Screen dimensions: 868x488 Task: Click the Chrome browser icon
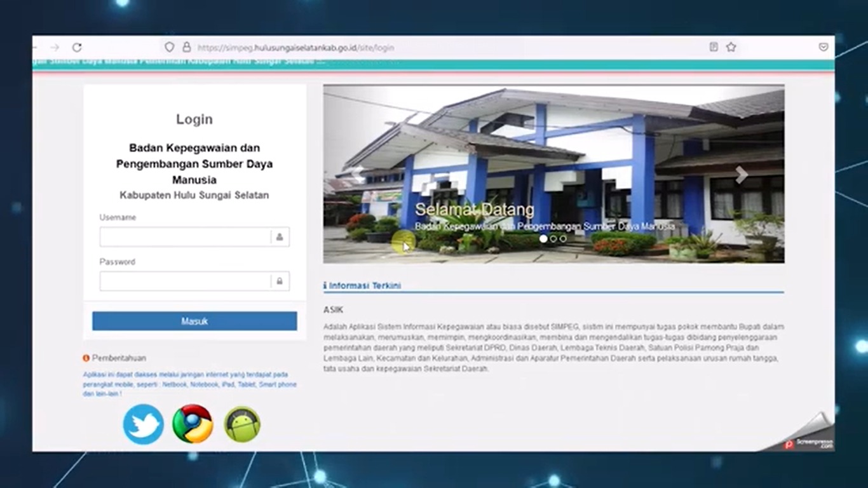pyautogui.click(x=193, y=424)
